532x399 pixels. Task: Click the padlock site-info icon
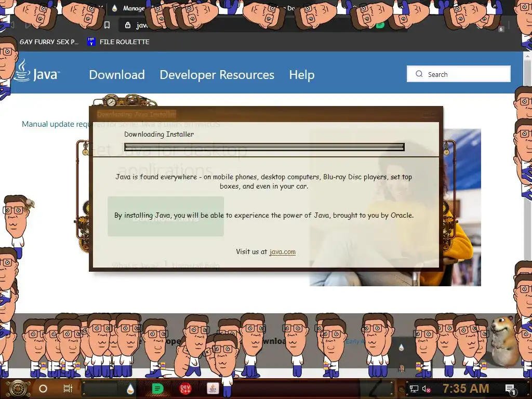pyautogui.click(x=128, y=25)
